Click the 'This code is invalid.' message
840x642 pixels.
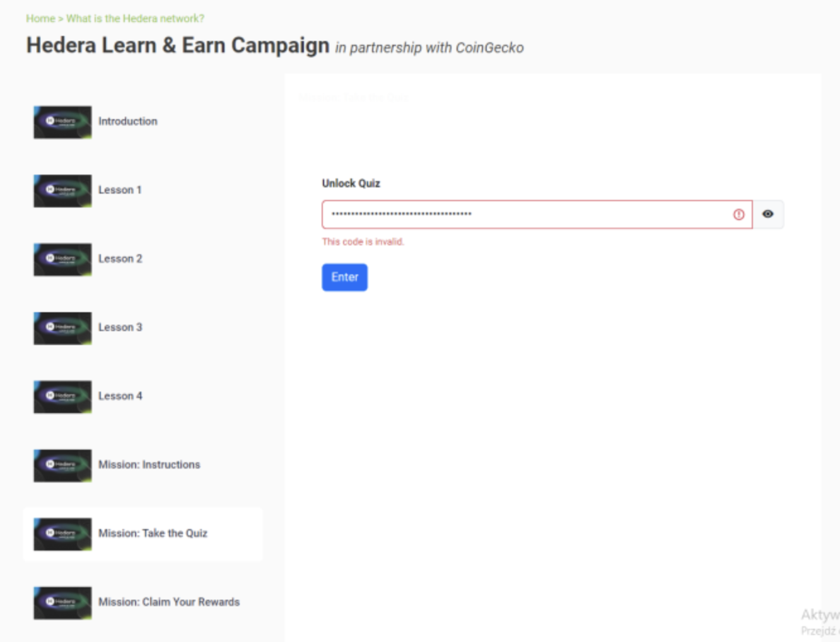tap(363, 242)
